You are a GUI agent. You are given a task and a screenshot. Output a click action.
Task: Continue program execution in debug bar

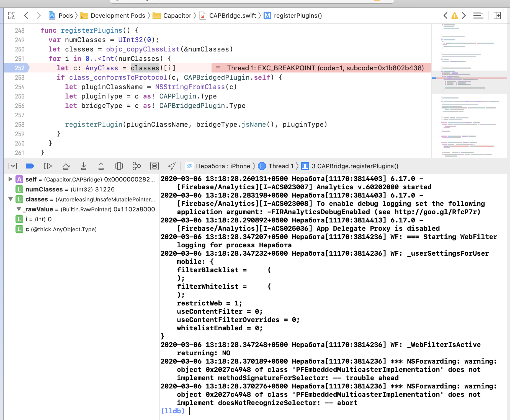point(48,166)
